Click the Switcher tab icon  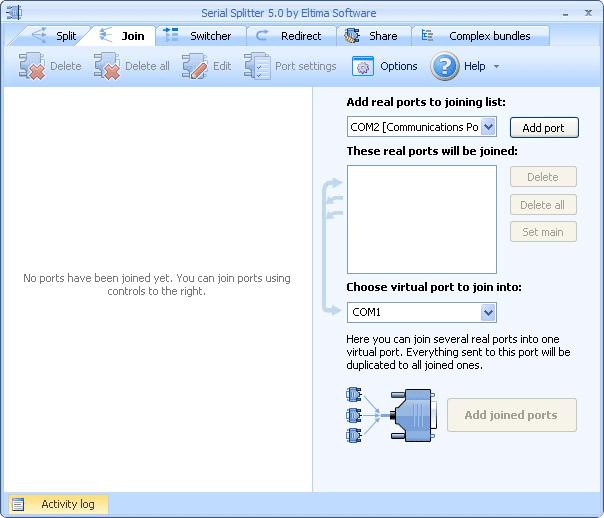tap(171, 35)
